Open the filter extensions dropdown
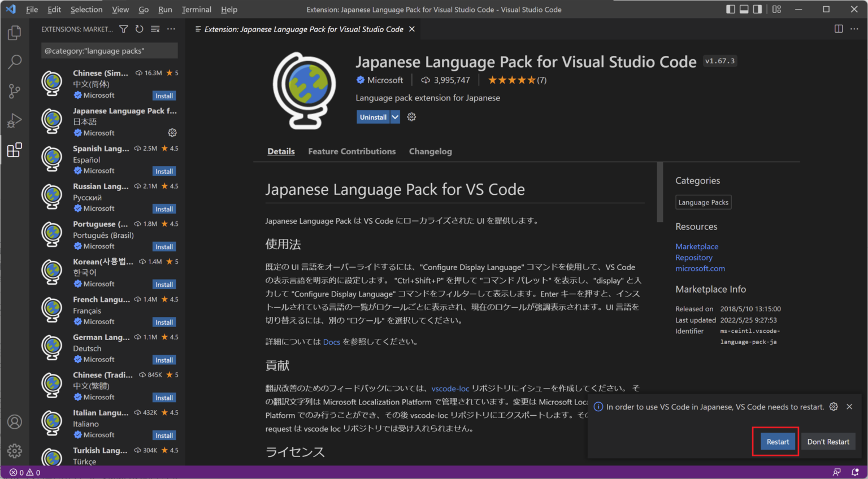The height and width of the screenshot is (479, 868). 123,29
